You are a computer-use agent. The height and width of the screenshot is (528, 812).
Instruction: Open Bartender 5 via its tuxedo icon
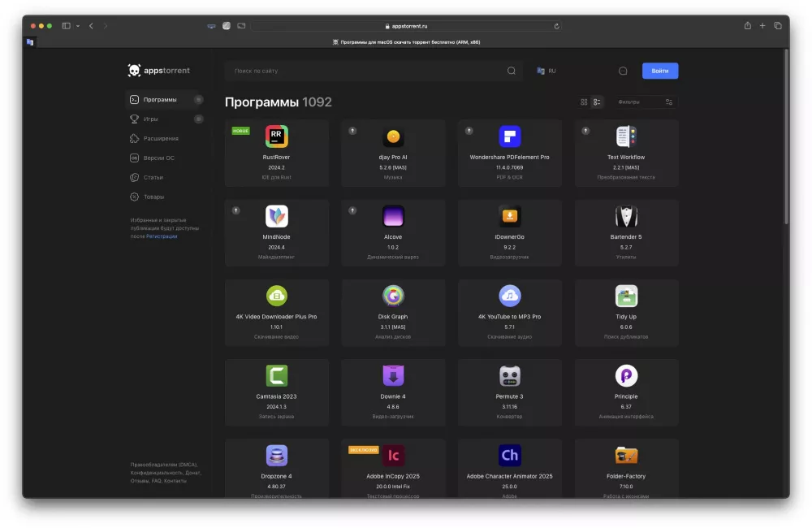coord(626,215)
